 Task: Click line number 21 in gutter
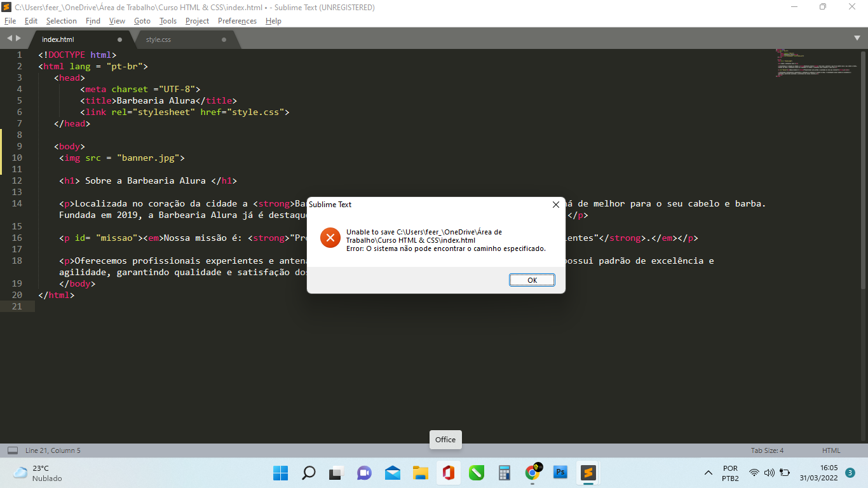tap(17, 306)
